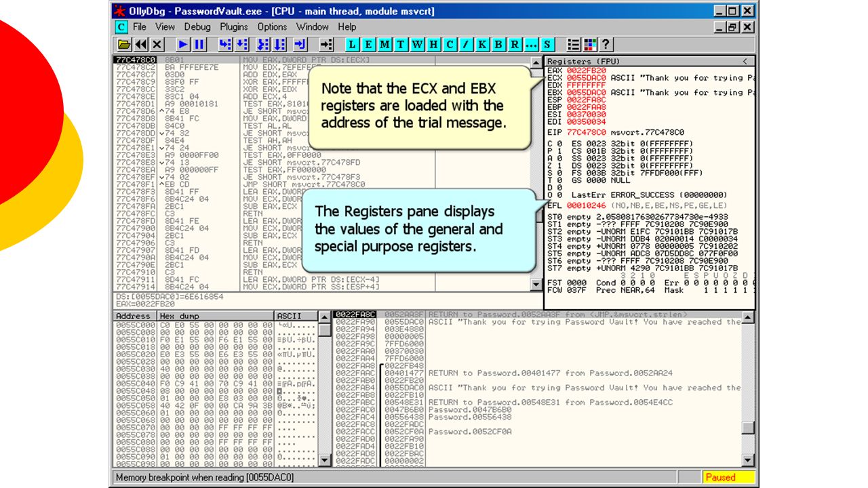The width and height of the screenshot is (868, 488).
Task: Click the ASCII column header in dump pane
Action: point(296,317)
